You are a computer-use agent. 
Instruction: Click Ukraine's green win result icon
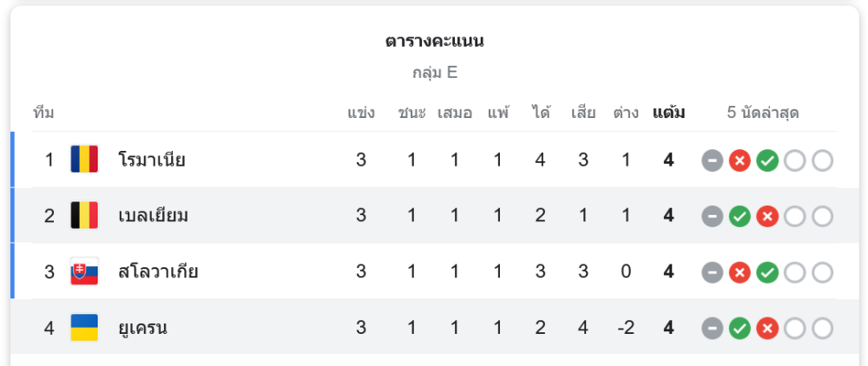(x=740, y=329)
